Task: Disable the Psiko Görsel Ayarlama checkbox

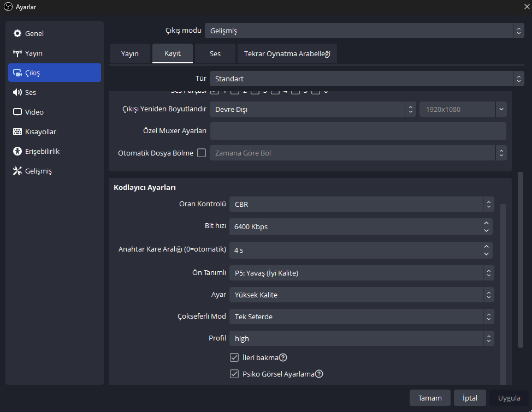Action: [x=234, y=374]
